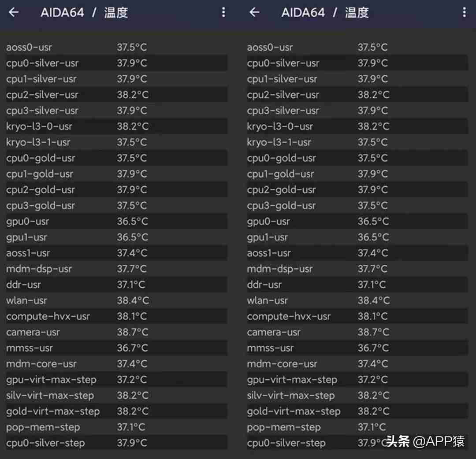
Task: Select gold-virt-max-step row in left panel
Action: click(116, 411)
